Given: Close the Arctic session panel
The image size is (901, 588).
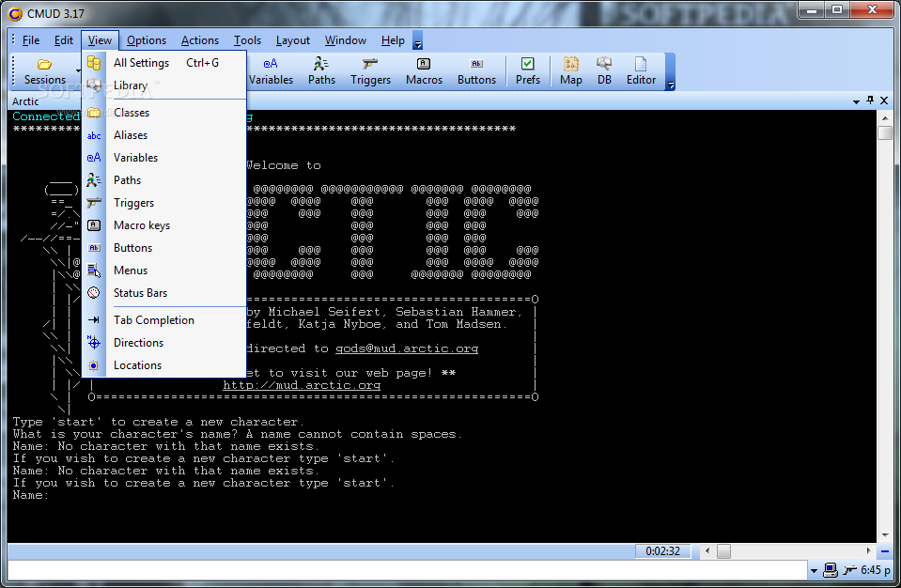Looking at the screenshot, I should (x=884, y=101).
